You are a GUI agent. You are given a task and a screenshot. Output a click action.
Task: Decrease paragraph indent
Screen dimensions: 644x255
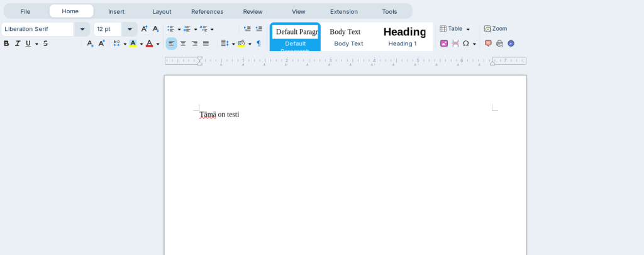(258, 29)
